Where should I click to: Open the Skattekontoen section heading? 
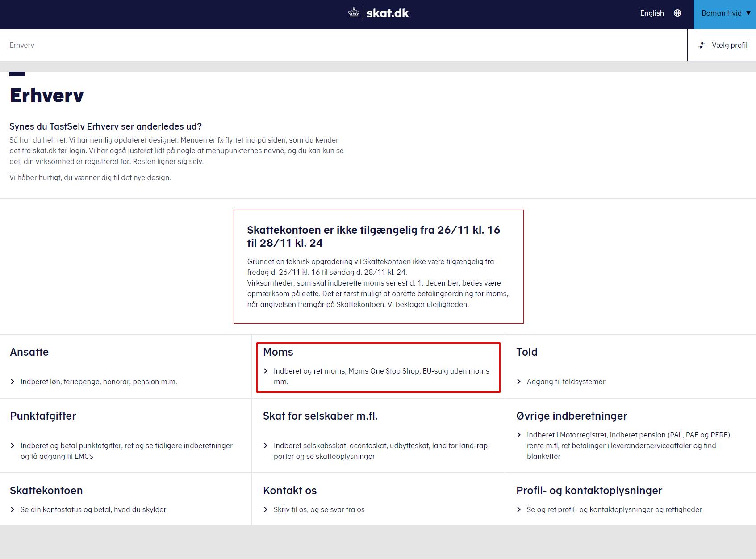point(46,491)
